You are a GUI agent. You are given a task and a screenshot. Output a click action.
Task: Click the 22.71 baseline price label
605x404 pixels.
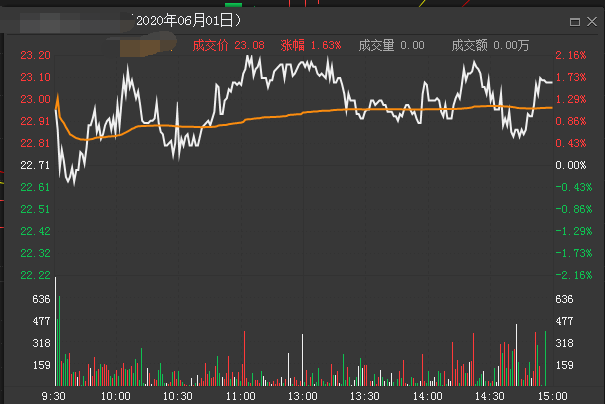pyautogui.click(x=36, y=165)
